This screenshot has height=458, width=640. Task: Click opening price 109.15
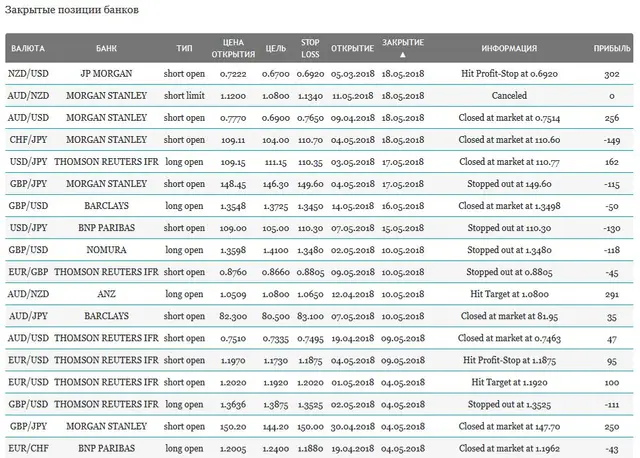233,162
